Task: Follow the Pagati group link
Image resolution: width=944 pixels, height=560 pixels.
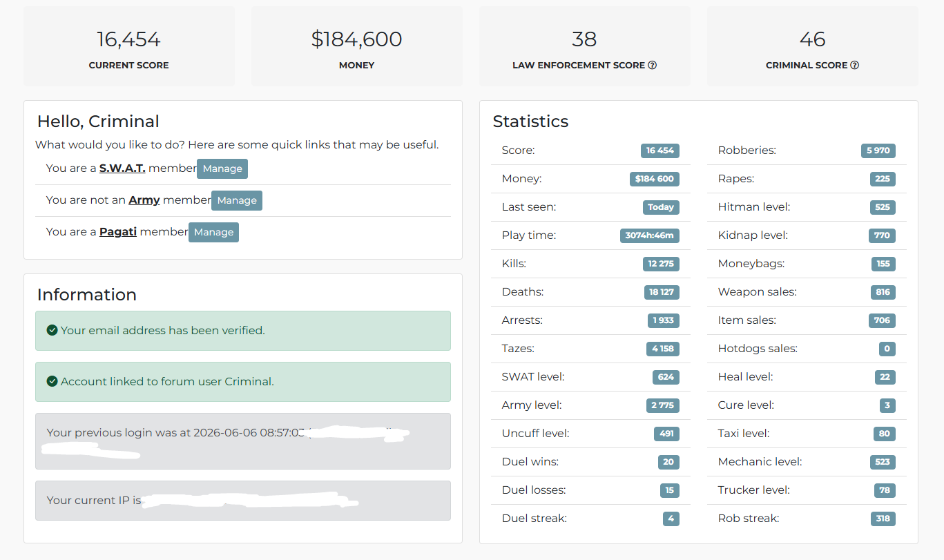Action: click(x=118, y=232)
